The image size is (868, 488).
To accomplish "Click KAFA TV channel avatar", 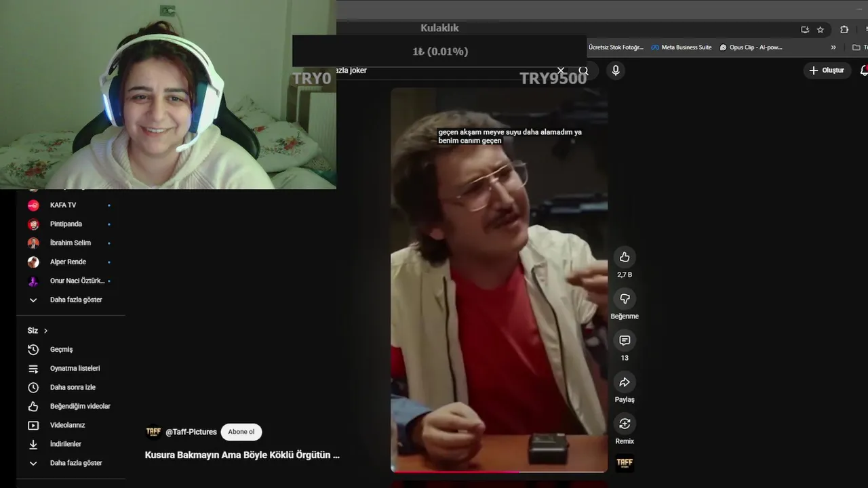I will point(33,205).
